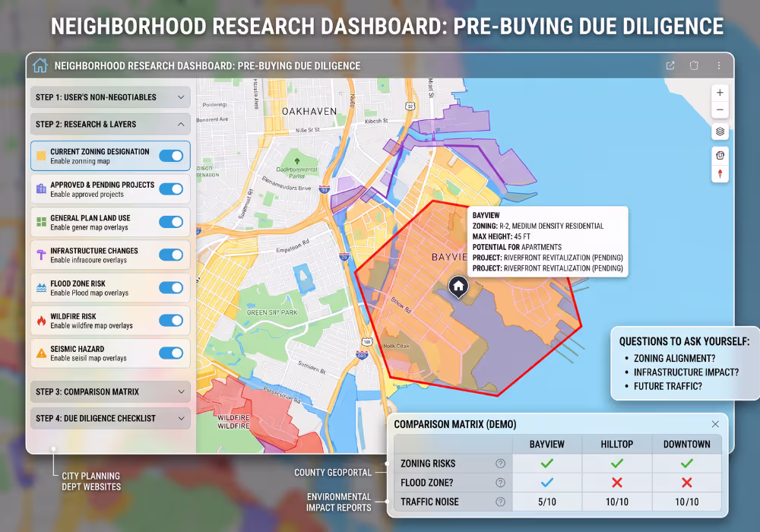This screenshot has width=760, height=532.
Task: Click Bayview flood zone blue checkmark
Action: pos(546,483)
